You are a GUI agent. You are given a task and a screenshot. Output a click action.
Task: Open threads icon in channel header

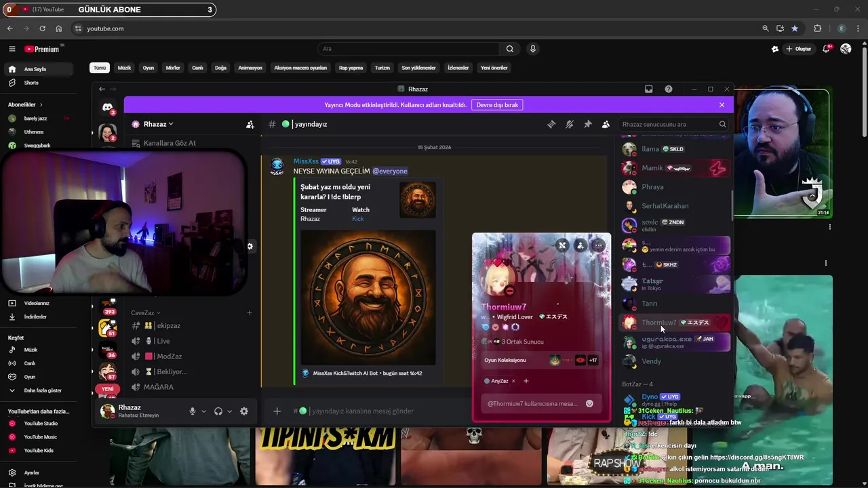click(551, 124)
